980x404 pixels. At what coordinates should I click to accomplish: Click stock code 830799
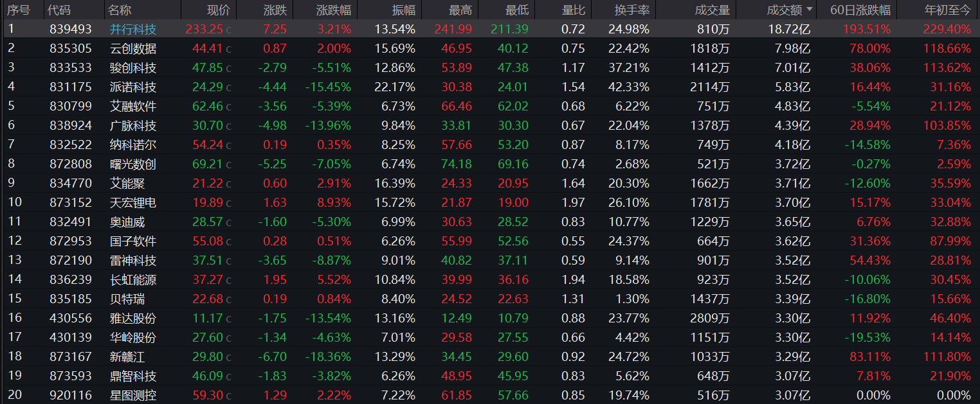click(71, 106)
